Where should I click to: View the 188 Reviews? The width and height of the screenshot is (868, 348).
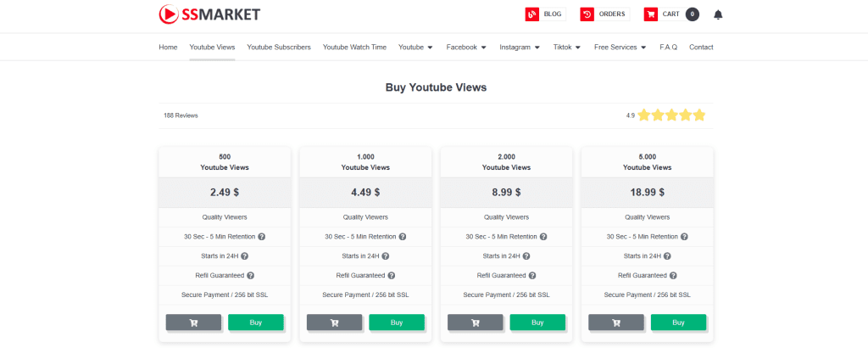[181, 115]
